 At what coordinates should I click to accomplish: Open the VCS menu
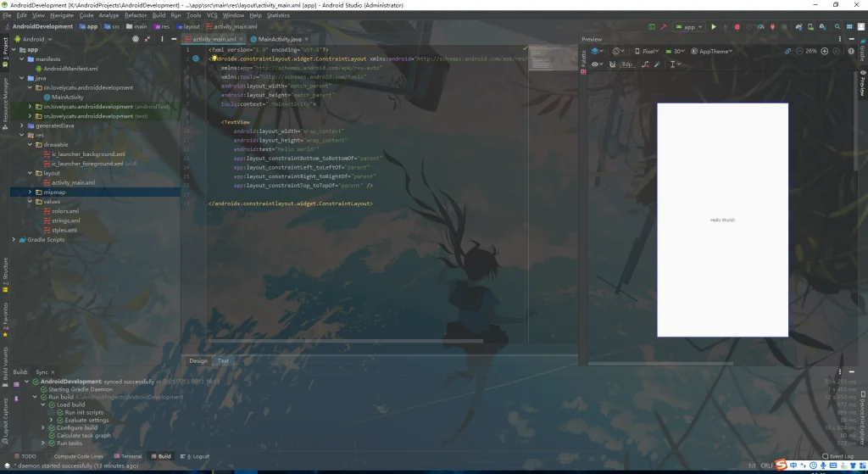coord(212,15)
